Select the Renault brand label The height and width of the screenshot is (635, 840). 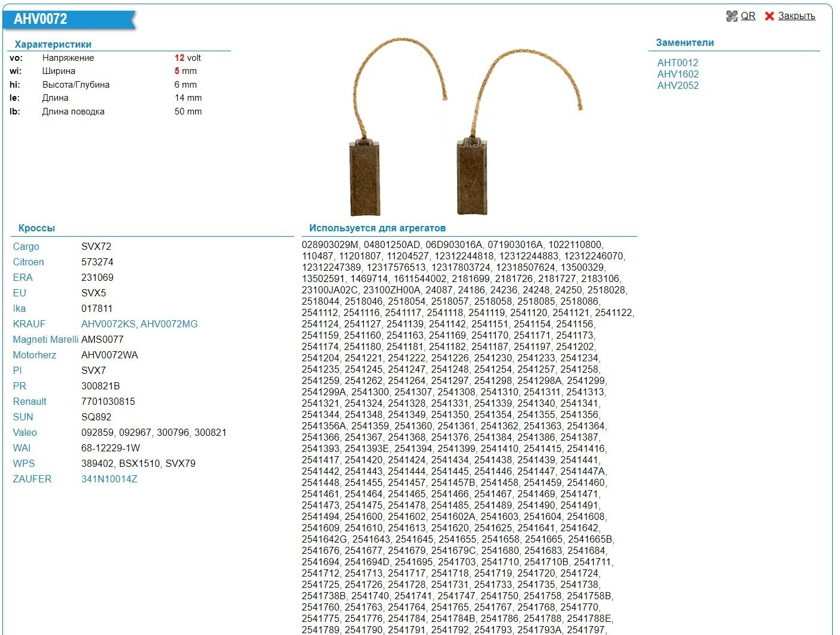click(30, 401)
